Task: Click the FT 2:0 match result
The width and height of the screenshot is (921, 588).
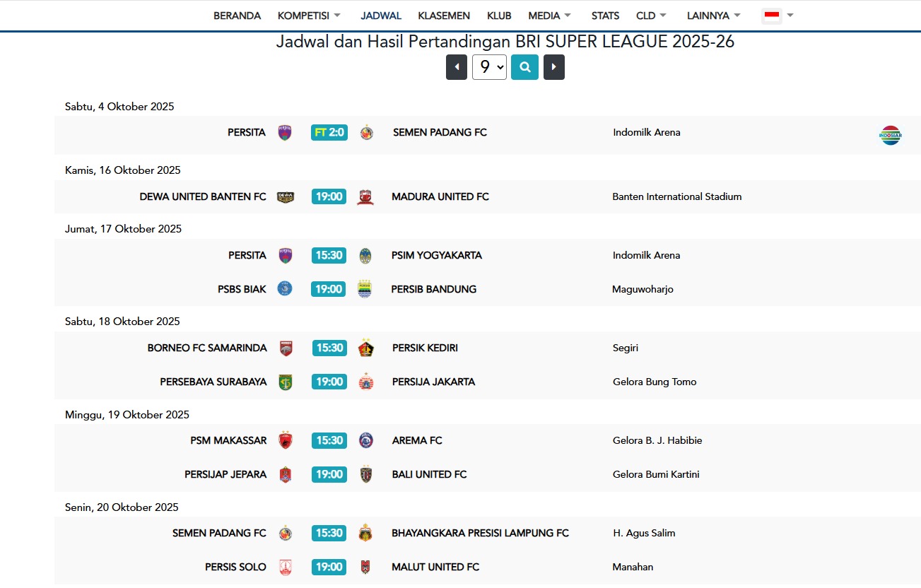Action: click(x=329, y=132)
